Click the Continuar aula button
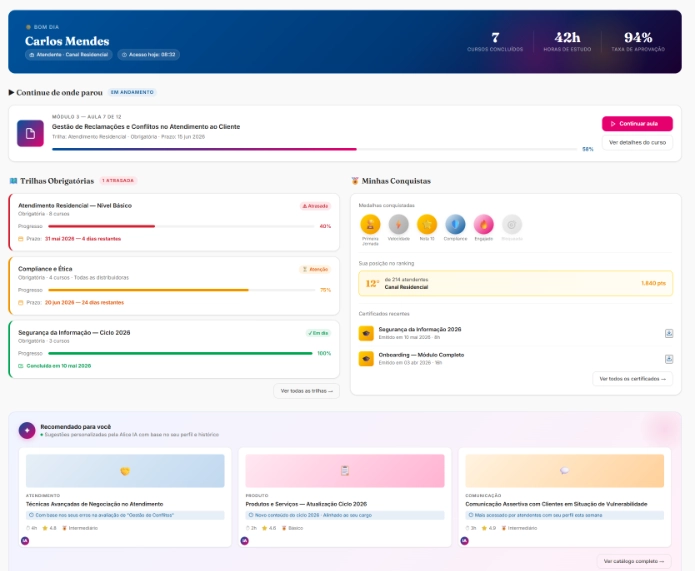Image resolution: width=695 pixels, height=571 pixels. (637, 124)
